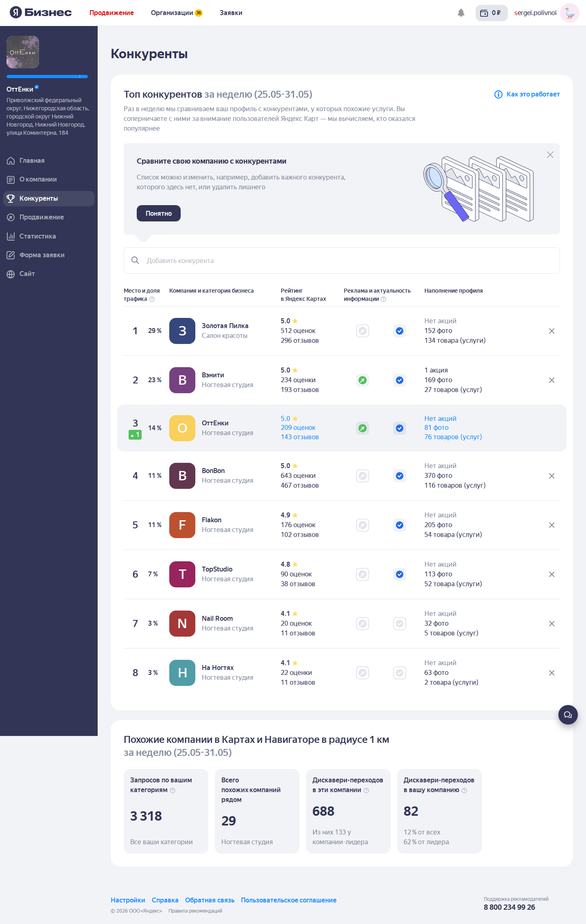Screen dimensions: 586x924
Task: Open the notifications bell
Action: click(461, 13)
